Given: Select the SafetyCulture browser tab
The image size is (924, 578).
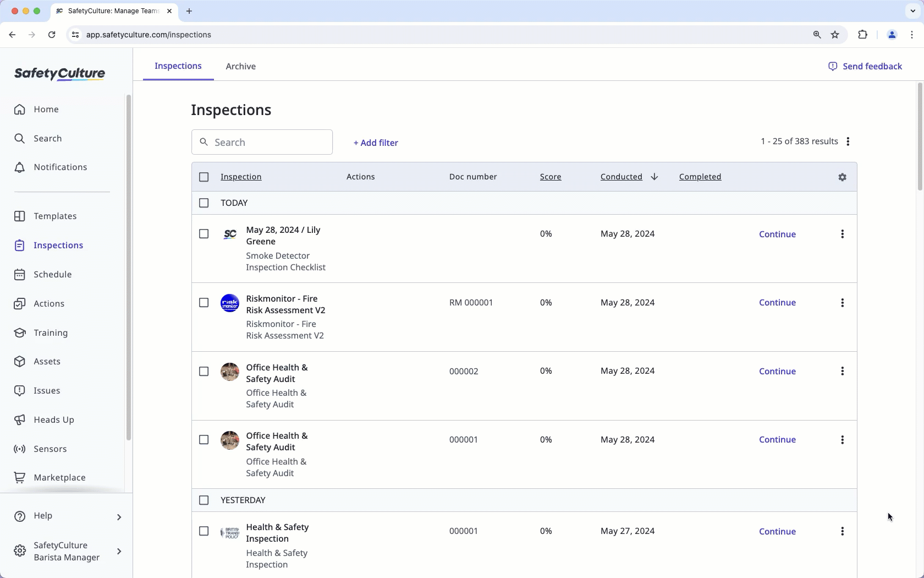Looking at the screenshot, I should pos(114,11).
